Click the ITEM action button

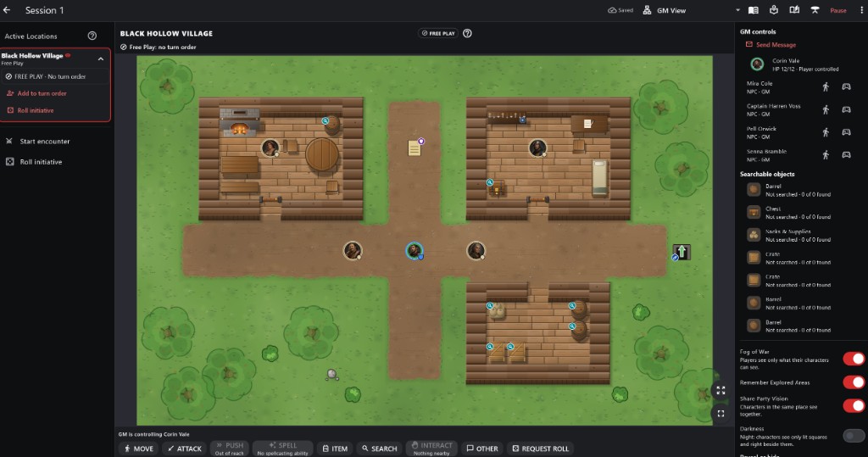[335, 449]
